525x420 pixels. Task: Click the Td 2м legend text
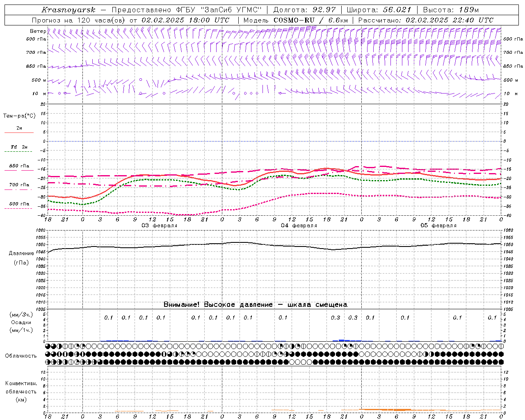(x=19, y=147)
